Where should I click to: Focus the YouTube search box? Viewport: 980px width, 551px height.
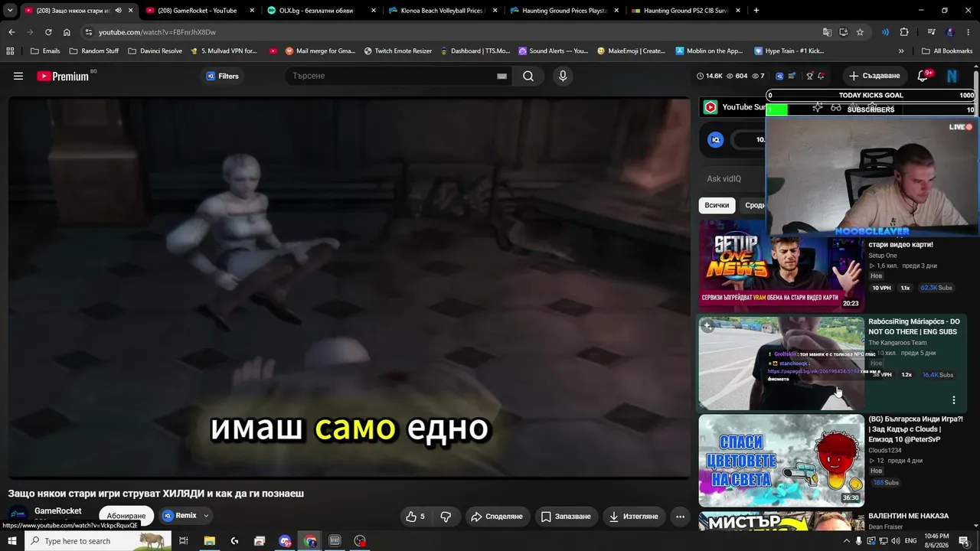point(390,76)
